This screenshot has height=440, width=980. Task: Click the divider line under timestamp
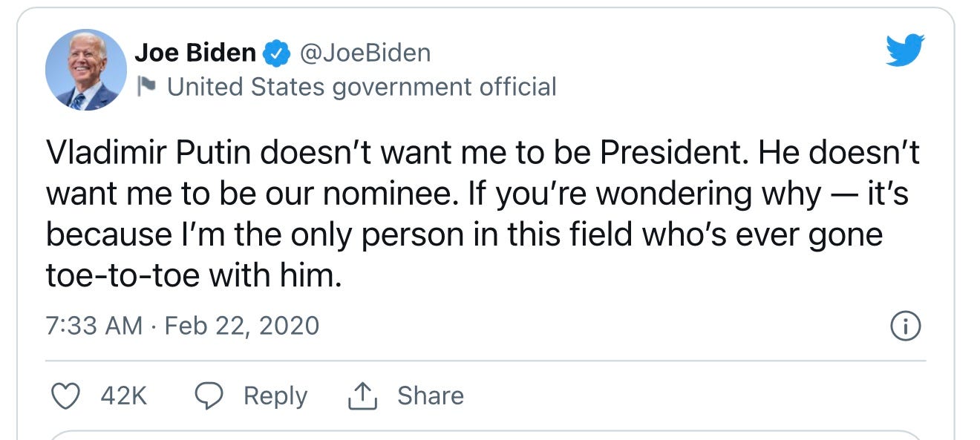[x=486, y=361]
